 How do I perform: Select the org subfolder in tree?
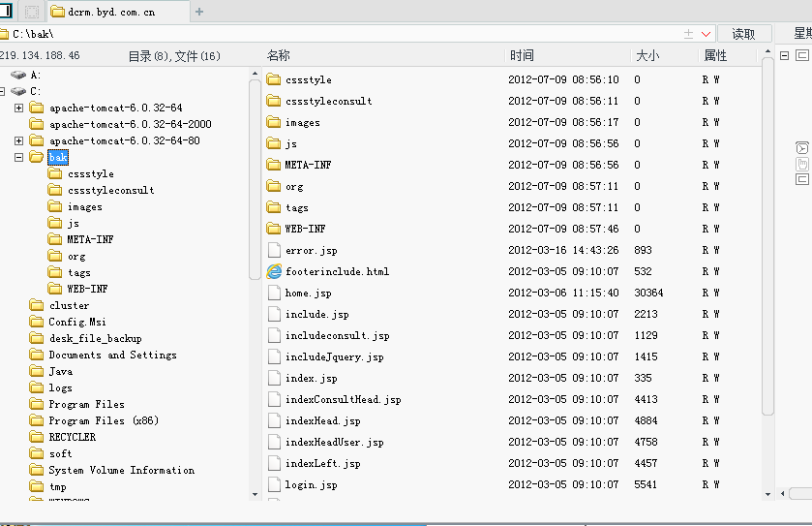pyautogui.click(x=76, y=257)
